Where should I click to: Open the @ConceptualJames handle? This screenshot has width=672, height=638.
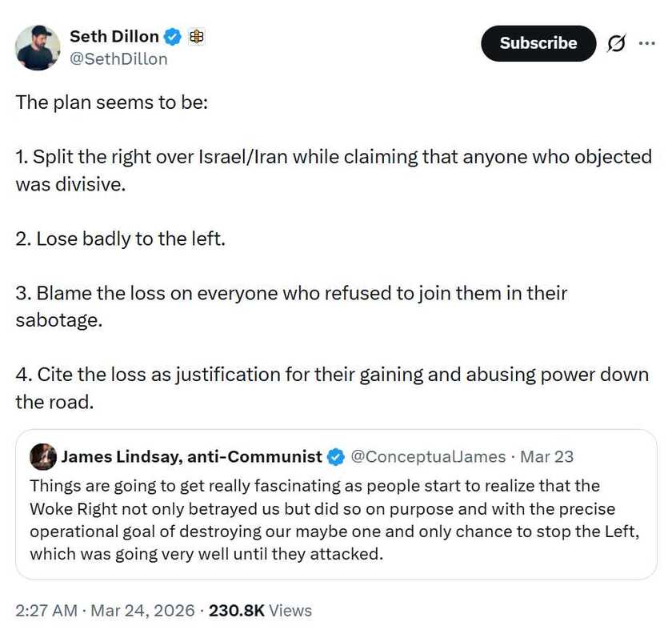428,457
